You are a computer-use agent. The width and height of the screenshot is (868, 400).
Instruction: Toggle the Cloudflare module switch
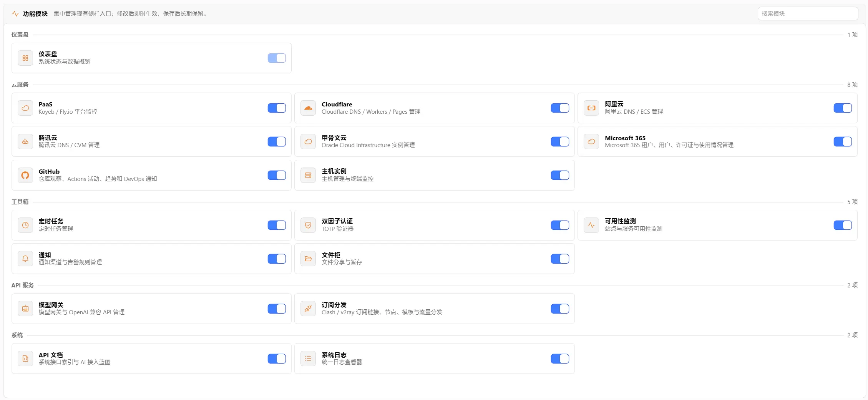(560, 108)
